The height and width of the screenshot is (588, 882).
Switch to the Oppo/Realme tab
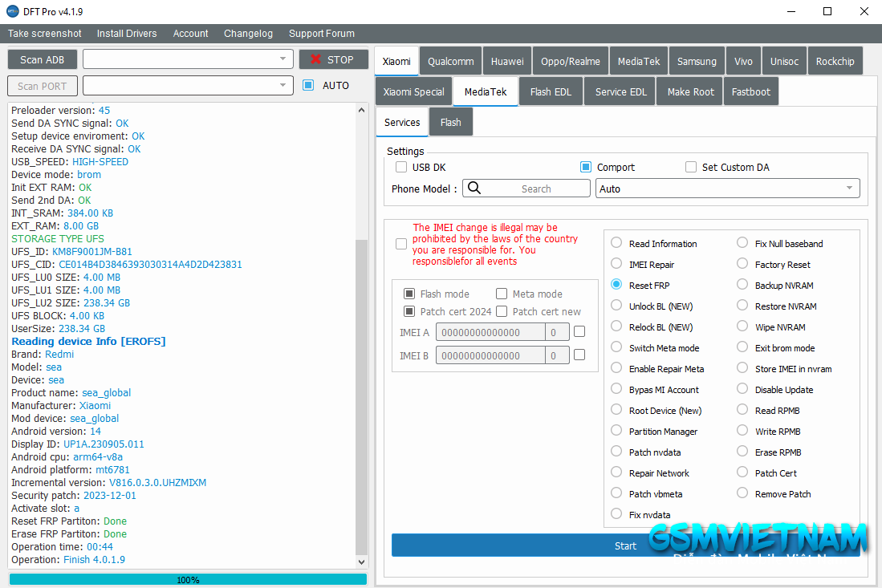[571, 61]
